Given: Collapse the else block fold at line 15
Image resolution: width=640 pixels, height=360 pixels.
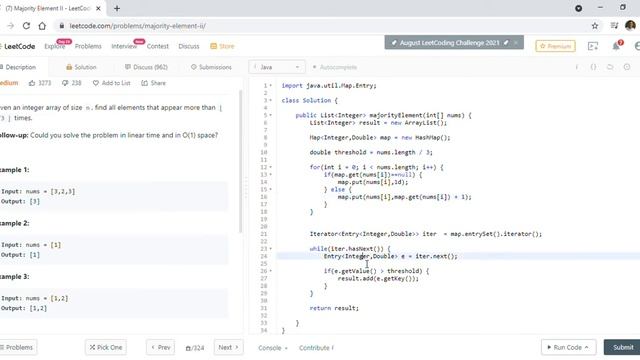Looking at the screenshot, I should click(271, 189).
